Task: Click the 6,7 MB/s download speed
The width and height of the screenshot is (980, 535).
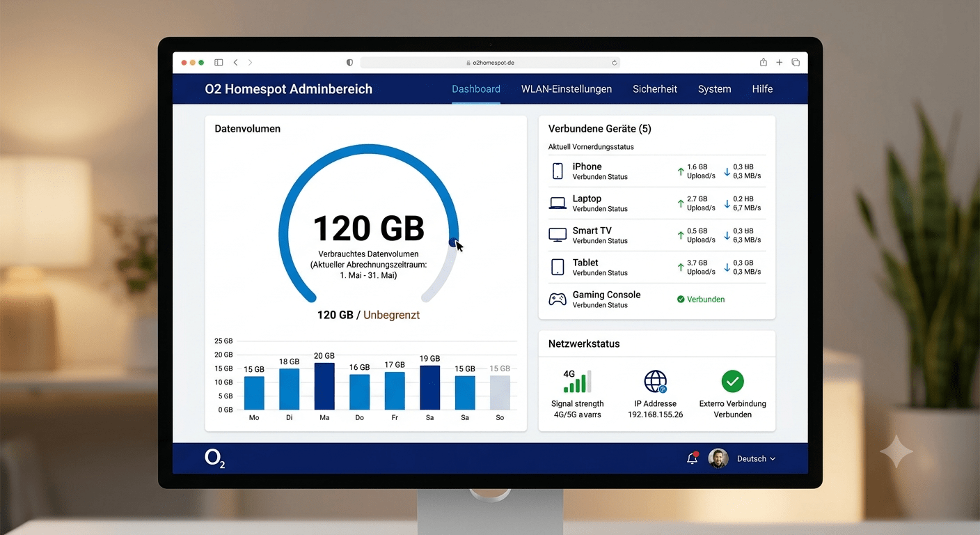Action: [747, 208]
